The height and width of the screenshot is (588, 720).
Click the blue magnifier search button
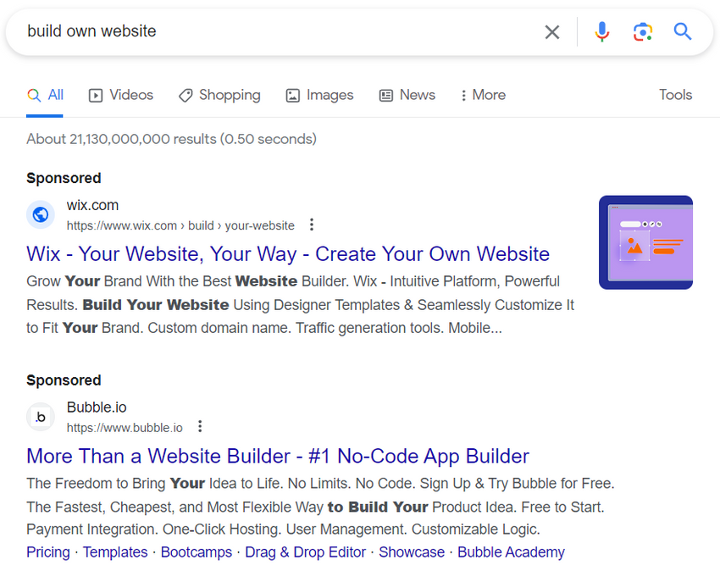(683, 31)
